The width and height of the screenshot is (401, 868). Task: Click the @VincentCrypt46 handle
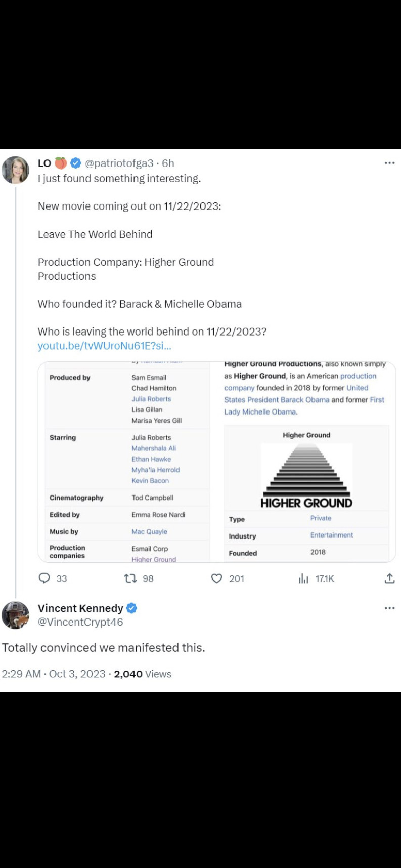tap(80, 622)
